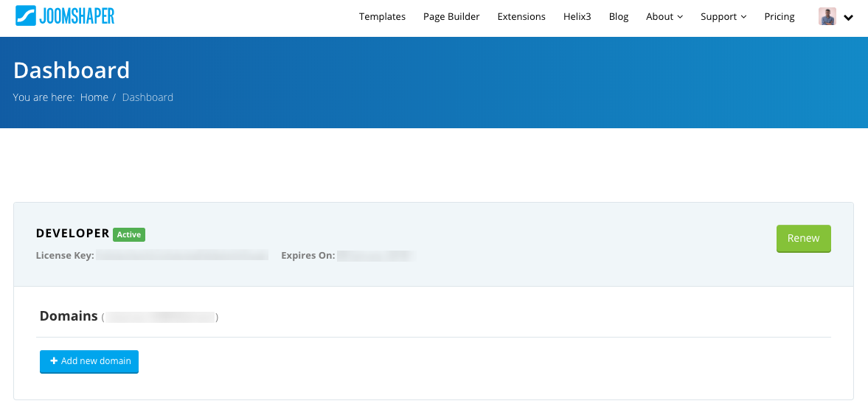Image resolution: width=868 pixels, height=412 pixels.
Task: Open the JoomShaper logo home link
Action: click(65, 16)
